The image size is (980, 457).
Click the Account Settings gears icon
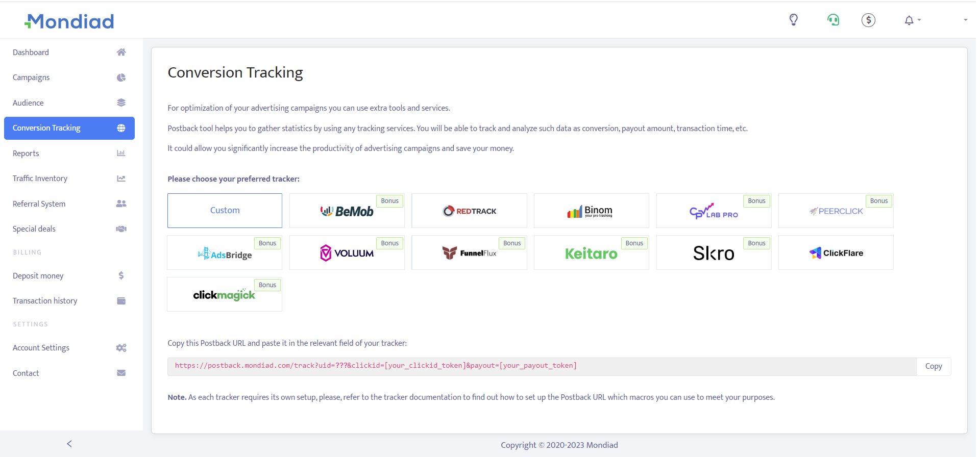(121, 348)
